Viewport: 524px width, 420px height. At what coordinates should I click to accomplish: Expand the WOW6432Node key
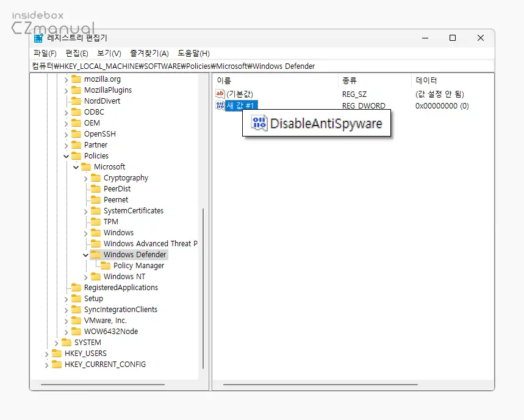(66, 332)
